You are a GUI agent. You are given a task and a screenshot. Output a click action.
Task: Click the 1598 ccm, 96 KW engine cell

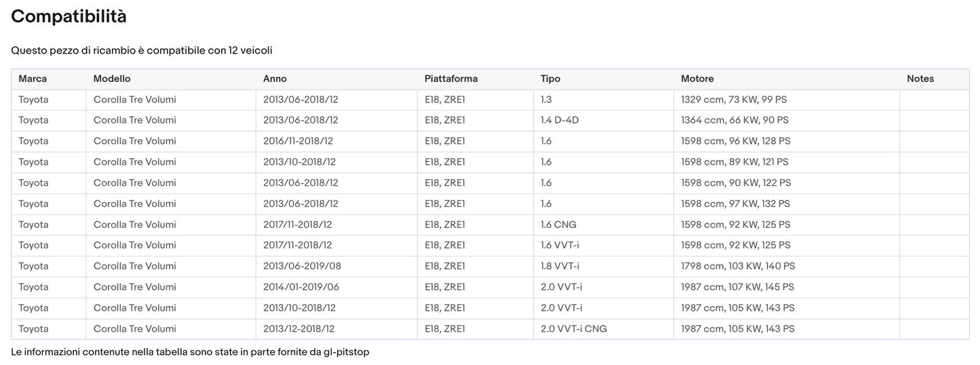click(735, 141)
